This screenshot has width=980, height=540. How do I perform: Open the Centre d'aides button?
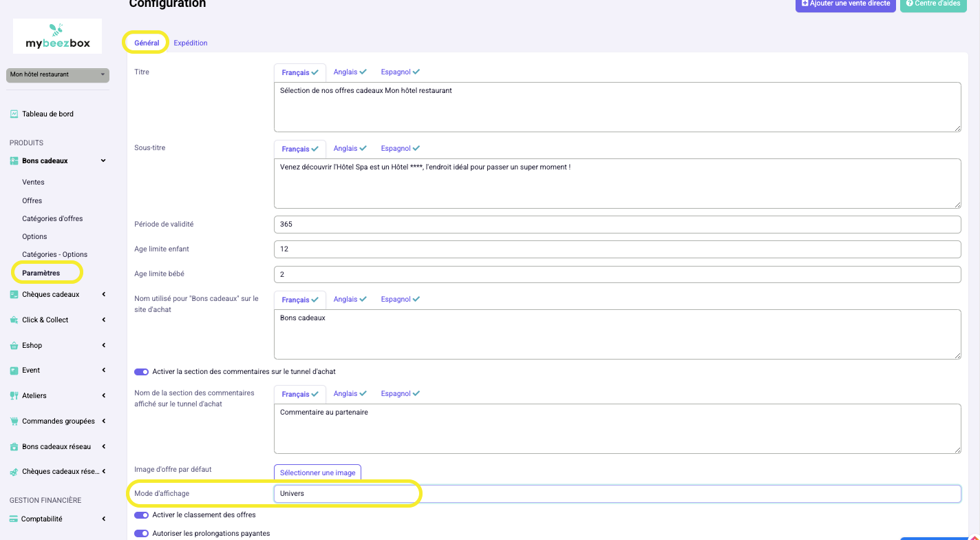pyautogui.click(x=933, y=4)
